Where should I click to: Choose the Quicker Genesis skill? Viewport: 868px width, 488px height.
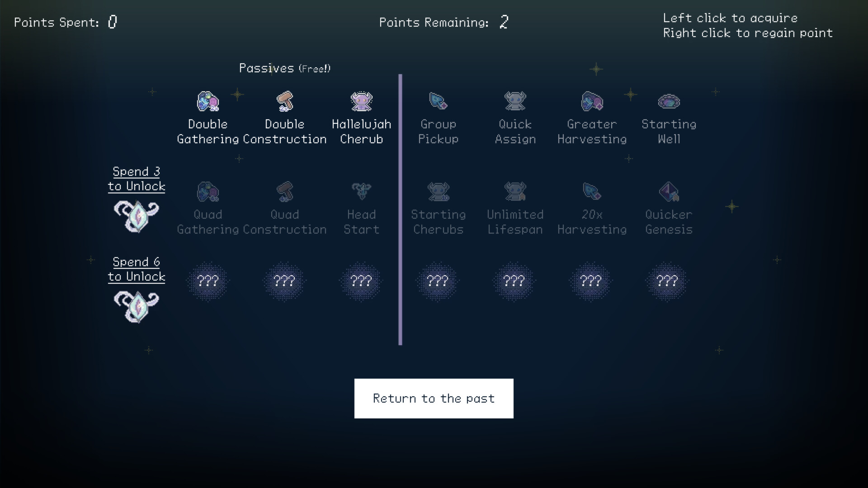tap(669, 192)
